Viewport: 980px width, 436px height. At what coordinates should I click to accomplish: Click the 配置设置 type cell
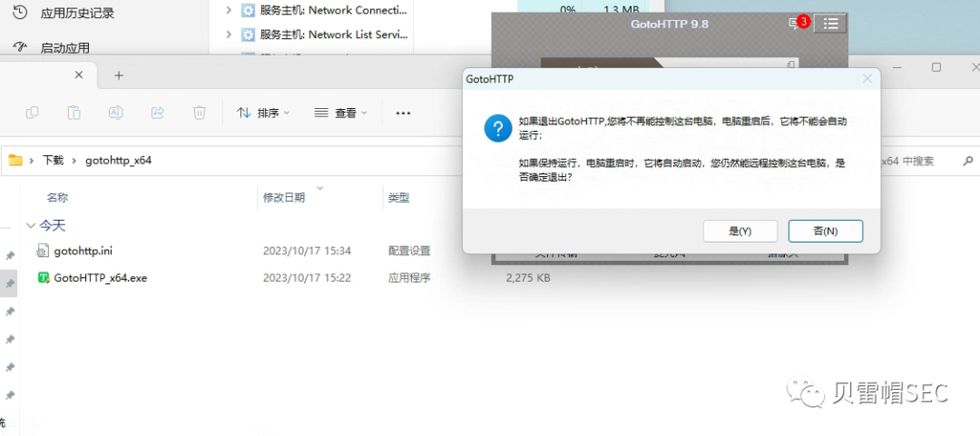coord(409,251)
